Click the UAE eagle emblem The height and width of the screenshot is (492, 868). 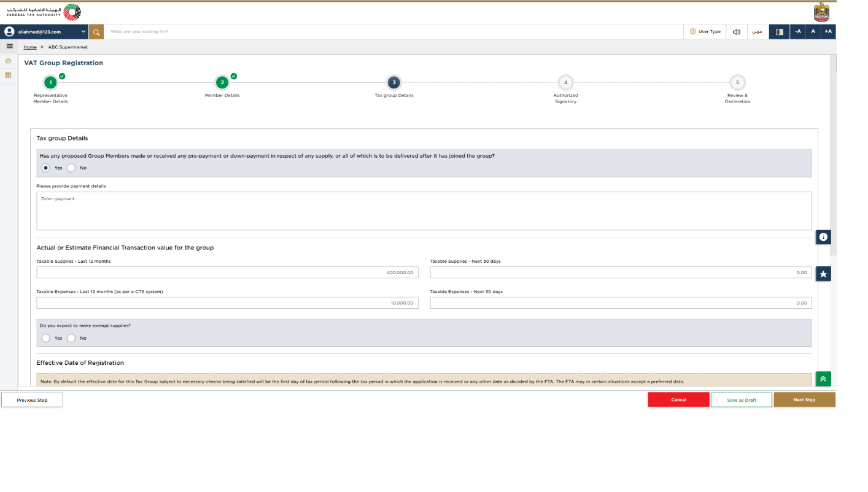(821, 12)
